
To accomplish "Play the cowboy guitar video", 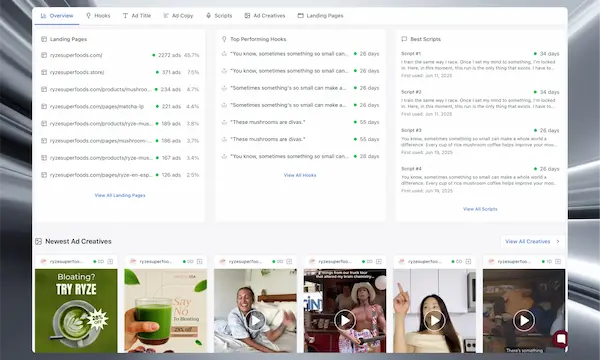I will pyautogui.click(x=345, y=320).
